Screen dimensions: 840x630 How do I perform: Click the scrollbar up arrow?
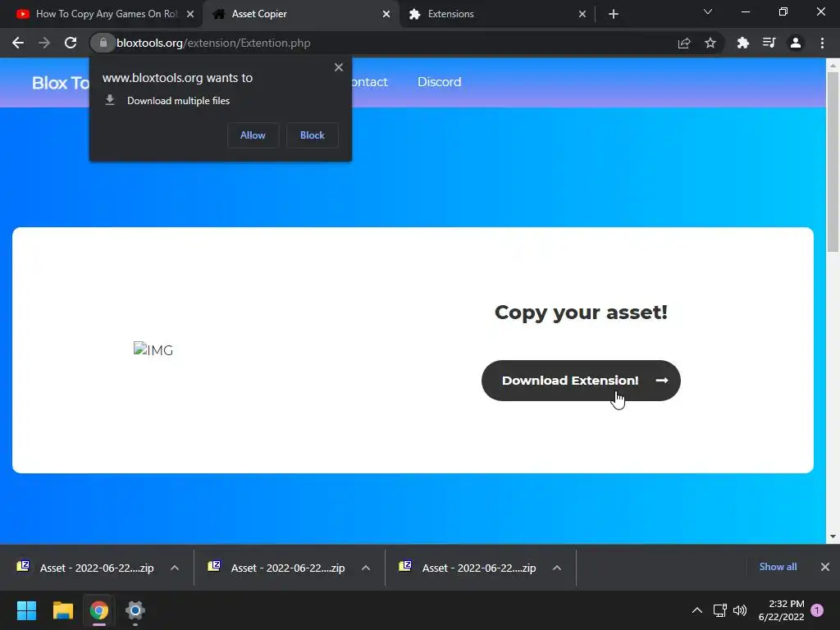click(833, 65)
